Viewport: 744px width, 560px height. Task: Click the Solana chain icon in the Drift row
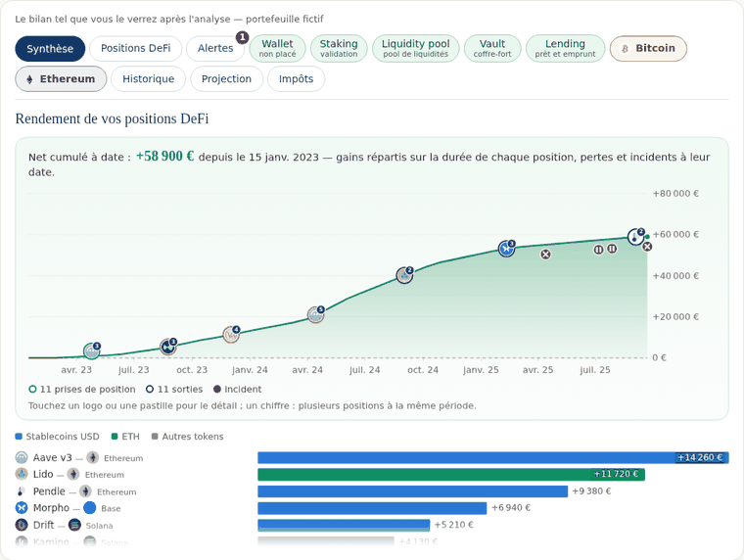(x=74, y=525)
